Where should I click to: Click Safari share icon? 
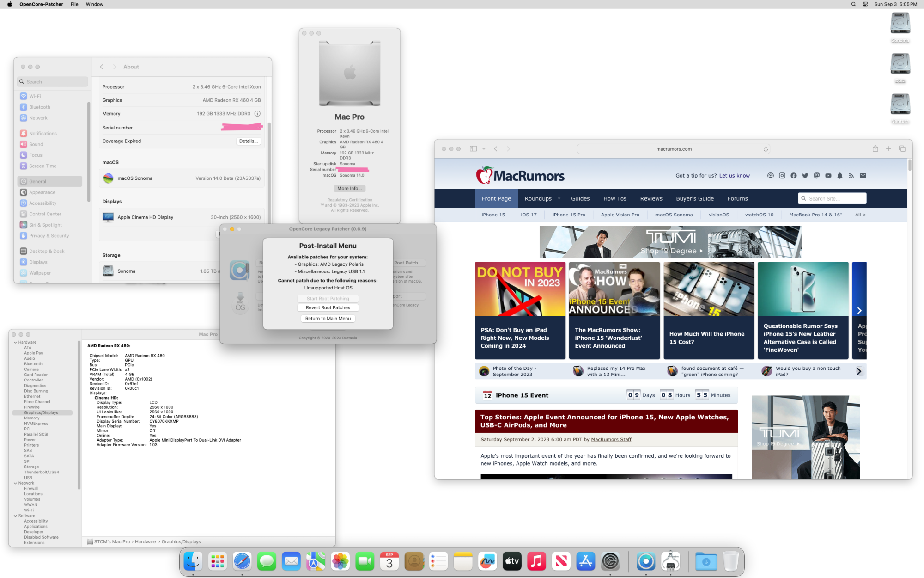[x=875, y=149]
